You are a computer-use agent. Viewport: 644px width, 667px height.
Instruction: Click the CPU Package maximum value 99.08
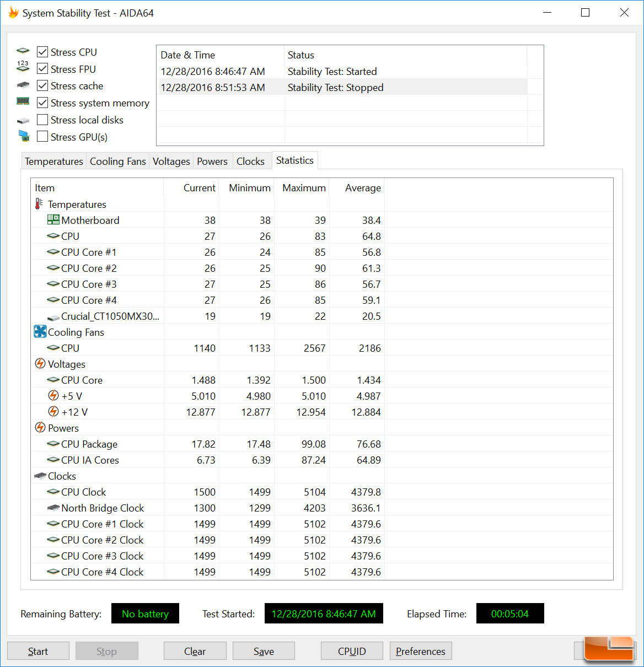[x=313, y=444]
